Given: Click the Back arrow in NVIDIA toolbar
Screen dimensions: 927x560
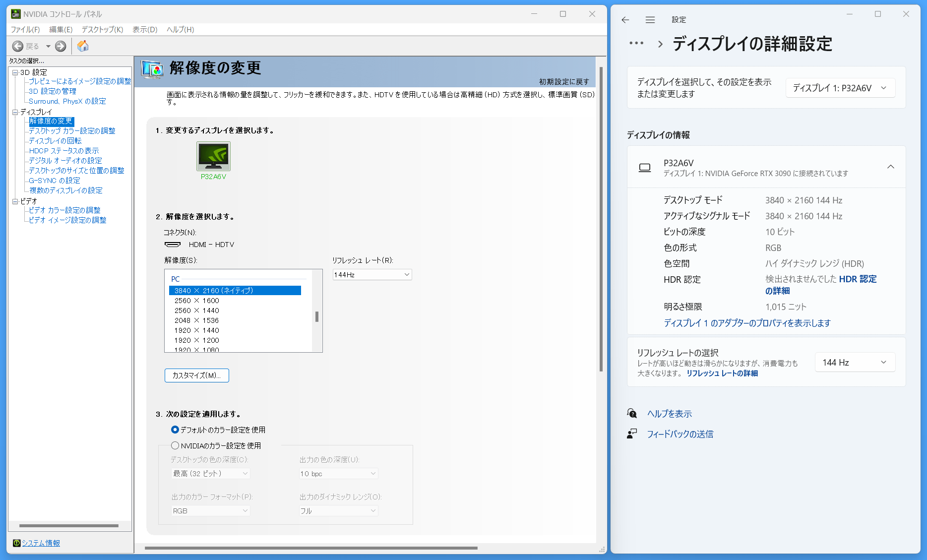Looking at the screenshot, I should 18,46.
